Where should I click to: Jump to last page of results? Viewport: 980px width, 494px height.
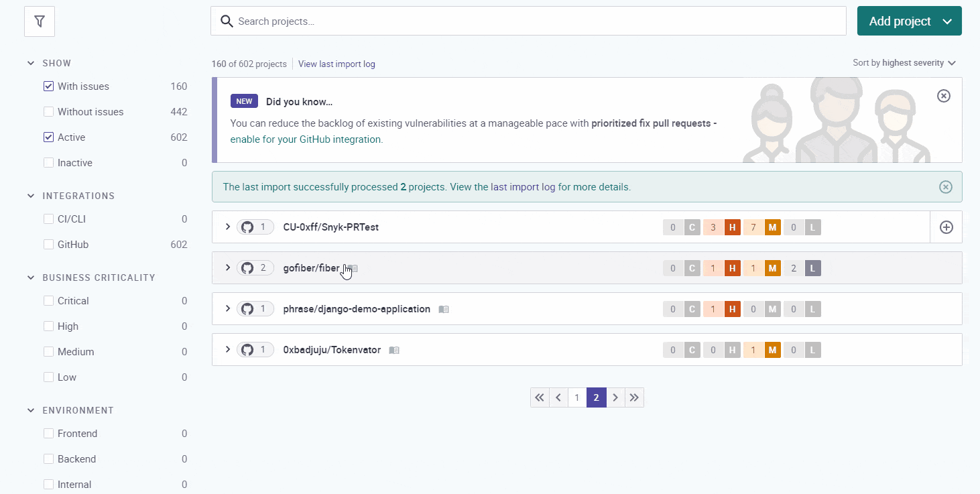tap(634, 397)
